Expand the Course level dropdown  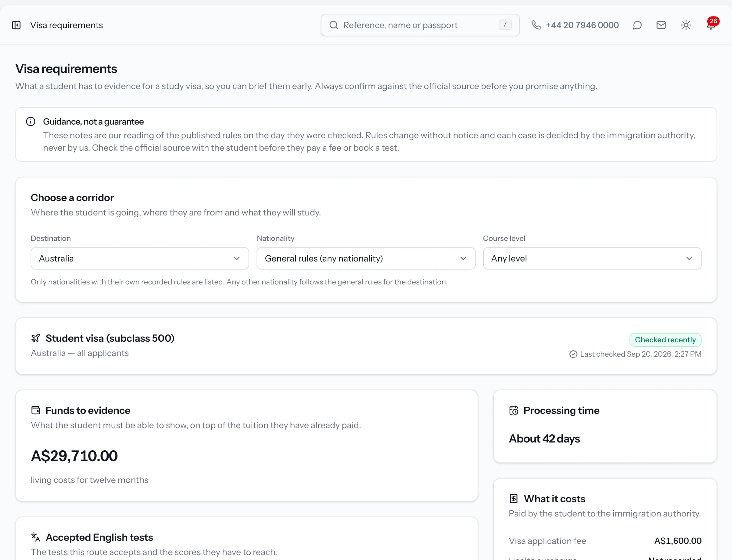592,258
